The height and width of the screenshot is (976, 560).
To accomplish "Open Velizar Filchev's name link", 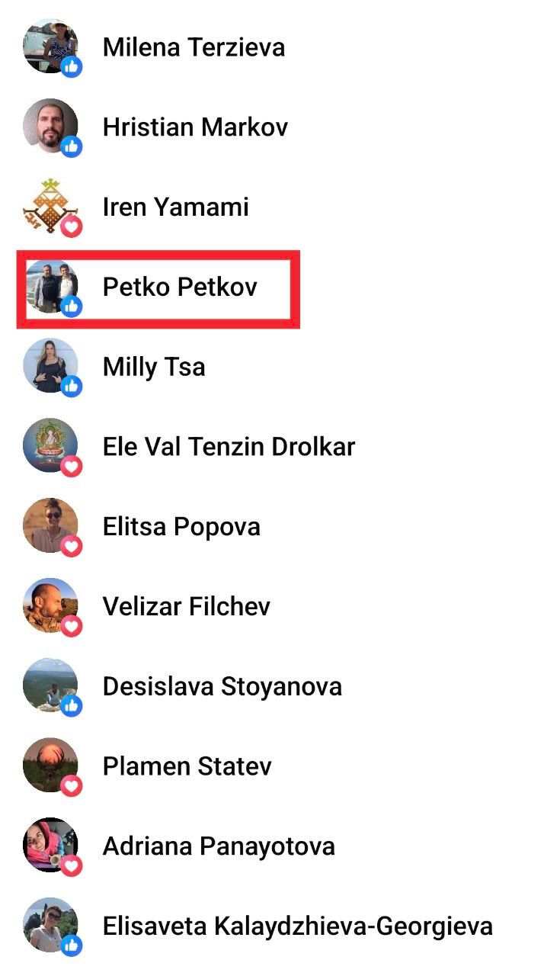I will point(187,606).
